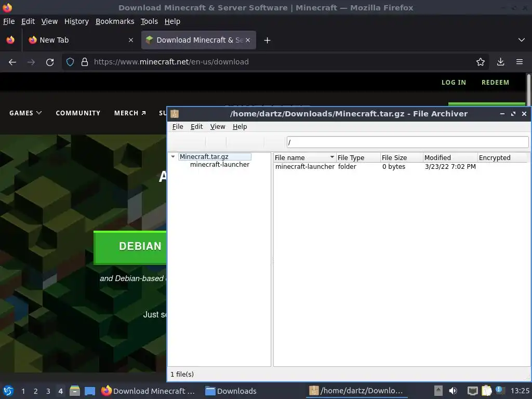The height and width of the screenshot is (399, 532).
Task: Open Firefox History menu
Action: pyautogui.click(x=76, y=21)
